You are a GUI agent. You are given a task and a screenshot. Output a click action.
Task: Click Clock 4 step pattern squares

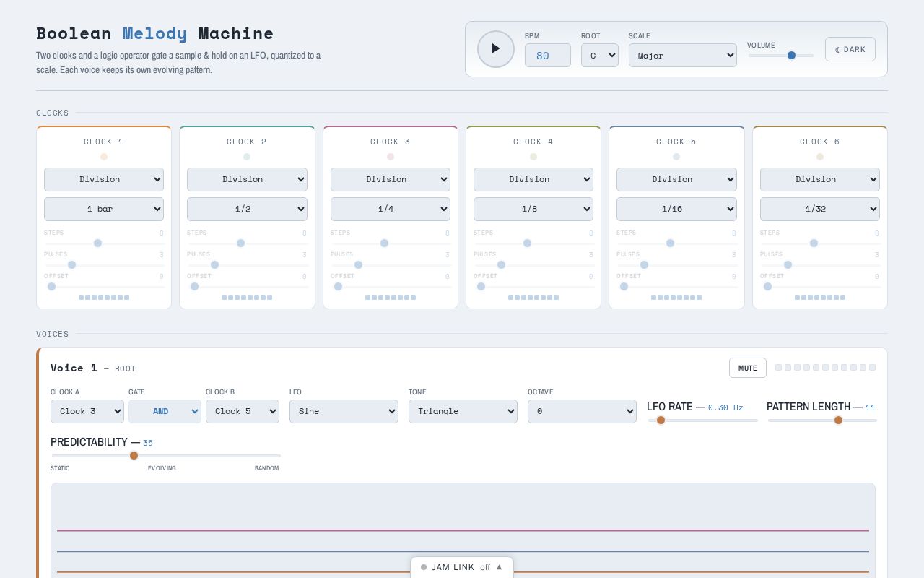click(533, 298)
